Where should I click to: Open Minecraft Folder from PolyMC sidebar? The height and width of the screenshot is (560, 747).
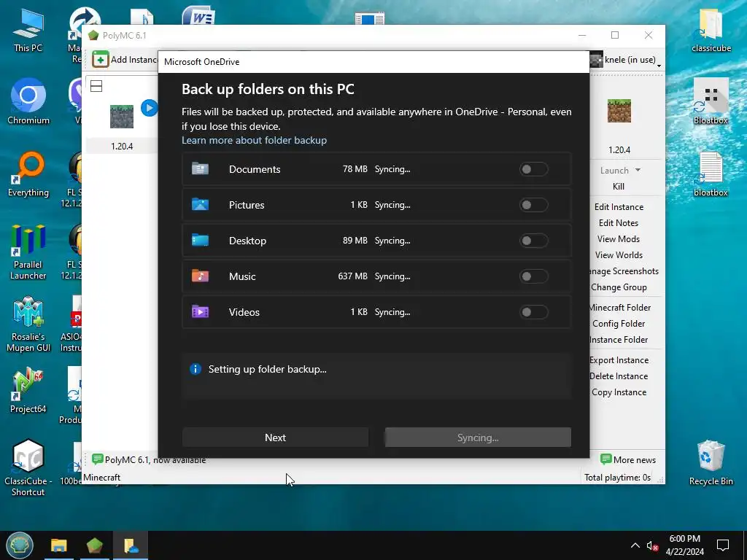click(620, 308)
